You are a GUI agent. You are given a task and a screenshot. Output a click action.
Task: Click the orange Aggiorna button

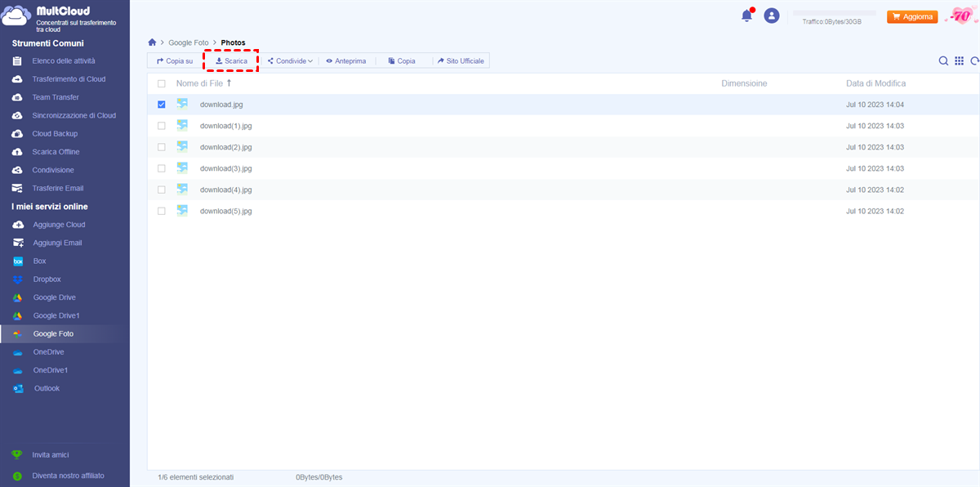[x=912, y=16]
